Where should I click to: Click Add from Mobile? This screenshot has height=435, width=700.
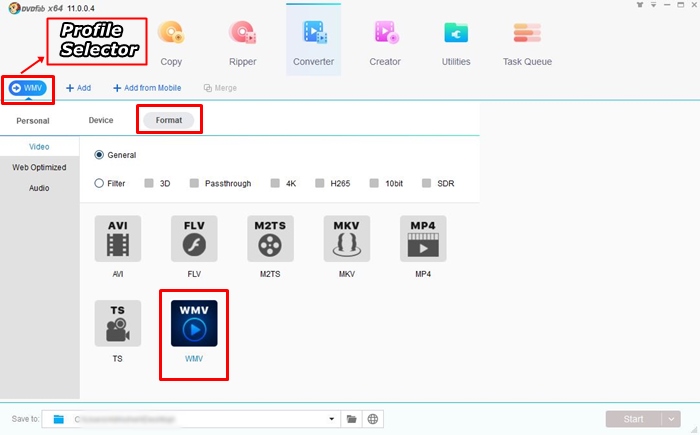pos(147,88)
